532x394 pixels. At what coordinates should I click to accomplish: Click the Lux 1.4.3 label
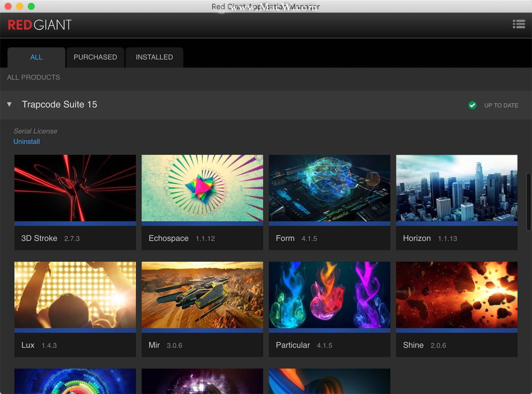tap(39, 345)
